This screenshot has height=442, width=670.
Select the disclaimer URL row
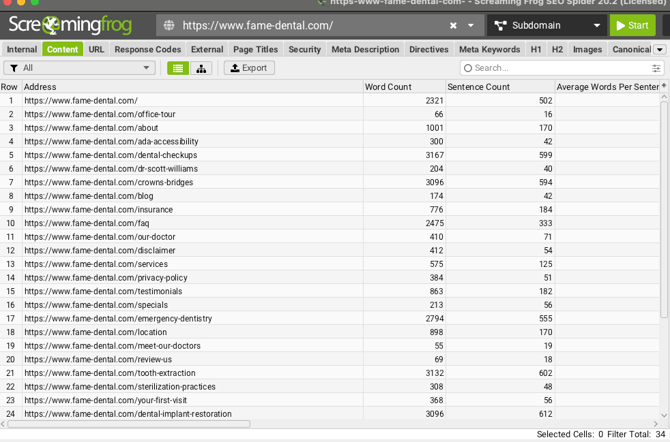point(329,250)
